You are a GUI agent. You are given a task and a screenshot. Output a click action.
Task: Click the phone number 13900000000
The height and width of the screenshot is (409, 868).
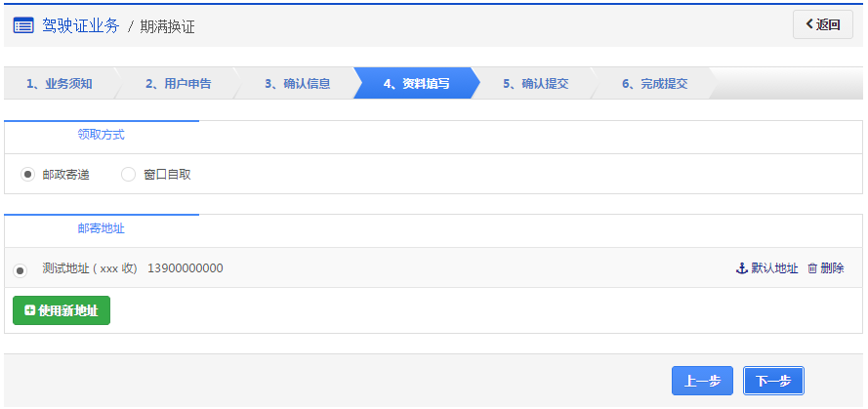coord(186,268)
